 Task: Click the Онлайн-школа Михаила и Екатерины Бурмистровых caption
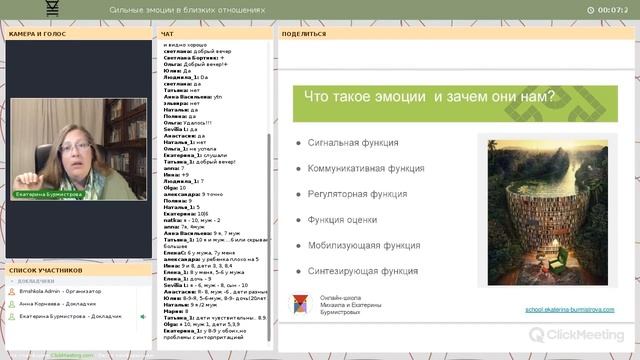[350, 305]
